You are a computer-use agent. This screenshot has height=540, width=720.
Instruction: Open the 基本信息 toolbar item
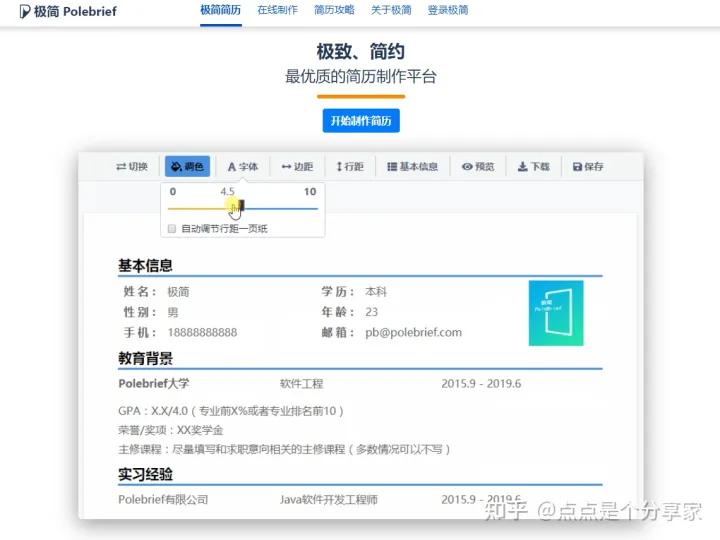tap(412, 166)
